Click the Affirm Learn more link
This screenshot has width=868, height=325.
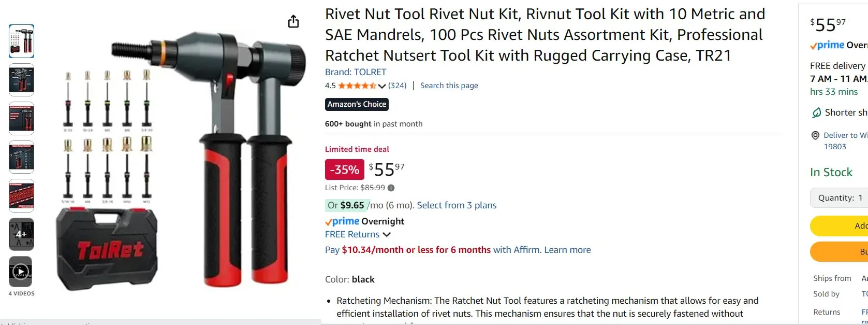[x=567, y=250]
